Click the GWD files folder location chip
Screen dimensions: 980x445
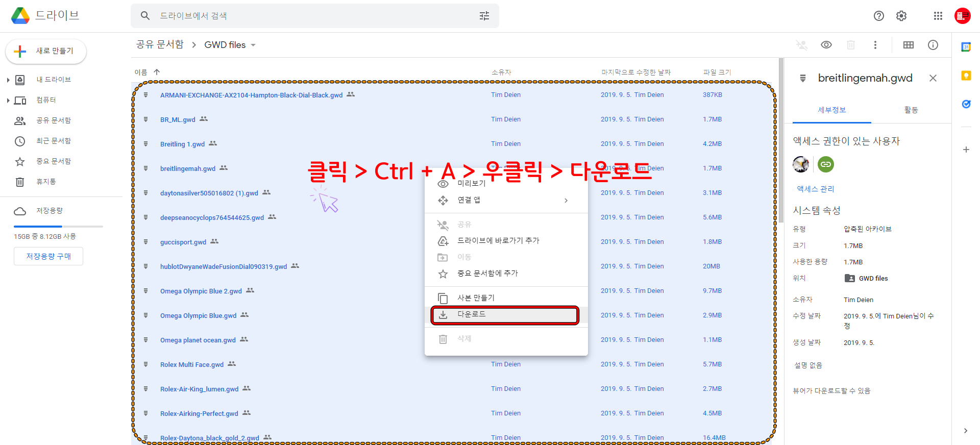point(867,278)
